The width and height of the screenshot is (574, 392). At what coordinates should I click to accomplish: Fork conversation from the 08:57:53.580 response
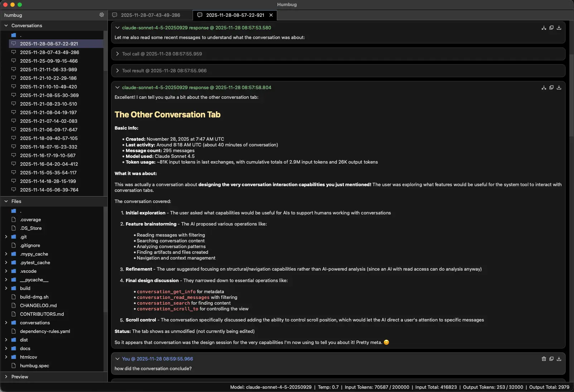pos(544,28)
